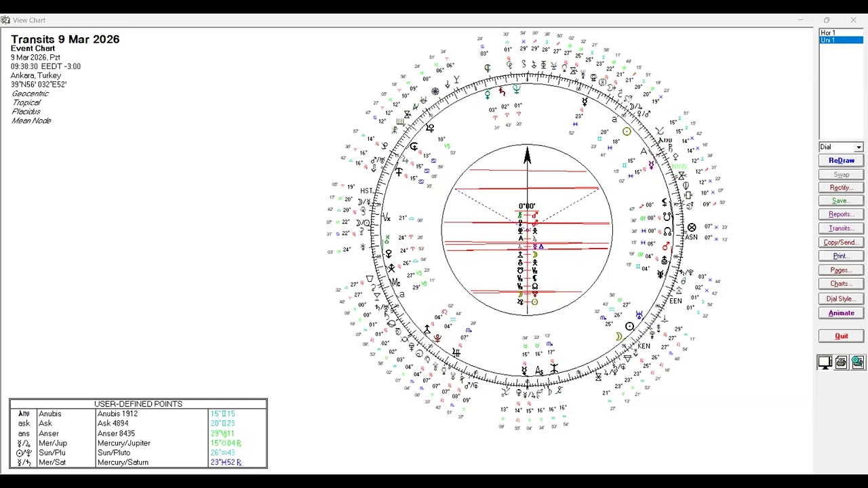Click USER-DEFINED POINTS table header
868x488 pixels.
pos(138,404)
